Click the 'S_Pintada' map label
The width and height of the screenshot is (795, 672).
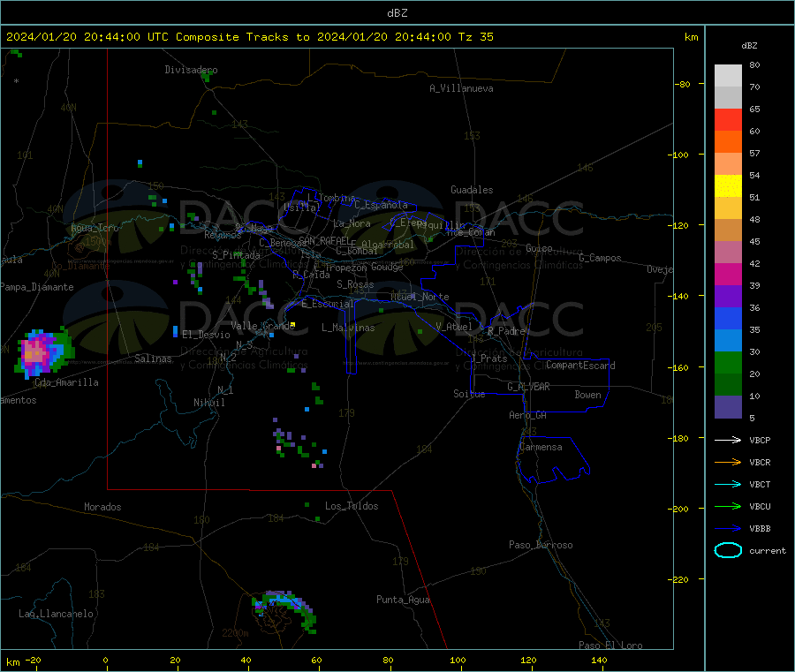pyautogui.click(x=236, y=255)
